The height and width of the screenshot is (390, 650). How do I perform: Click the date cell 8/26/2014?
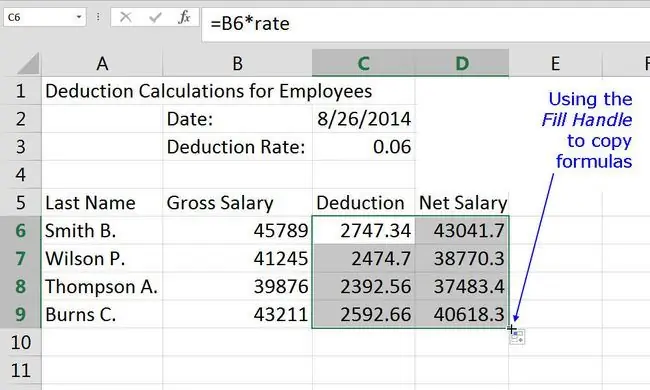(x=364, y=119)
